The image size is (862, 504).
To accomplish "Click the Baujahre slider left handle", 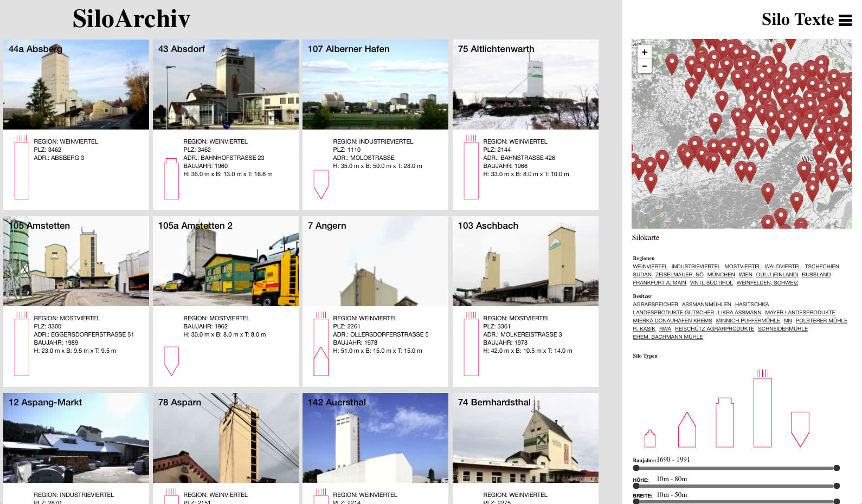I will (x=636, y=468).
